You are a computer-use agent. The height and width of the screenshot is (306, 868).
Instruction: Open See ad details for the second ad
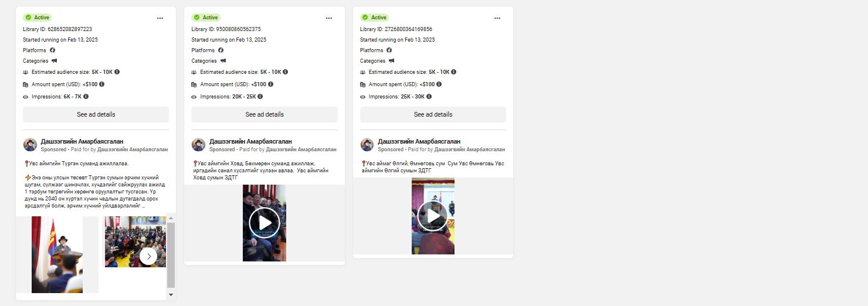(265, 114)
